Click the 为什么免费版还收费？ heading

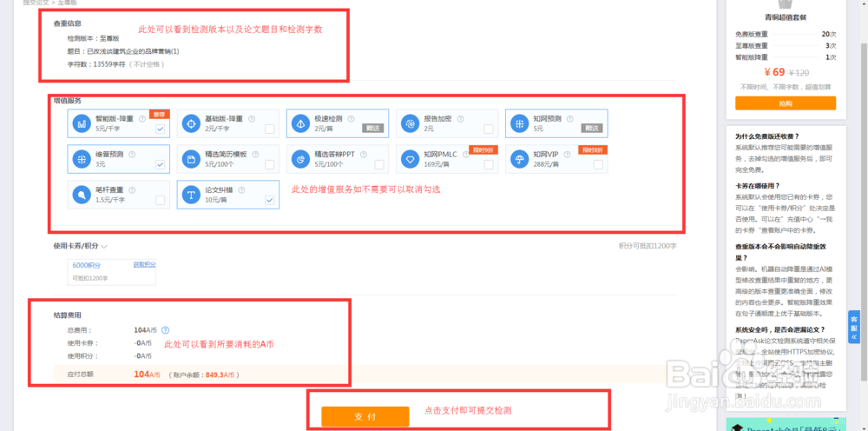point(767,136)
